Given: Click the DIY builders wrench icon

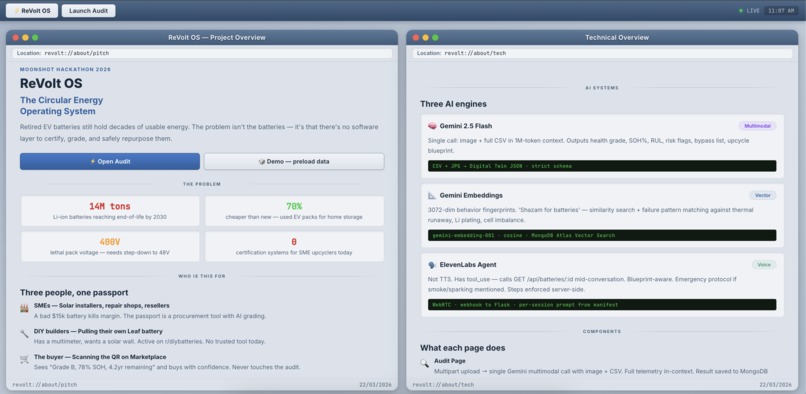Looking at the screenshot, I should pyautogui.click(x=24, y=334).
